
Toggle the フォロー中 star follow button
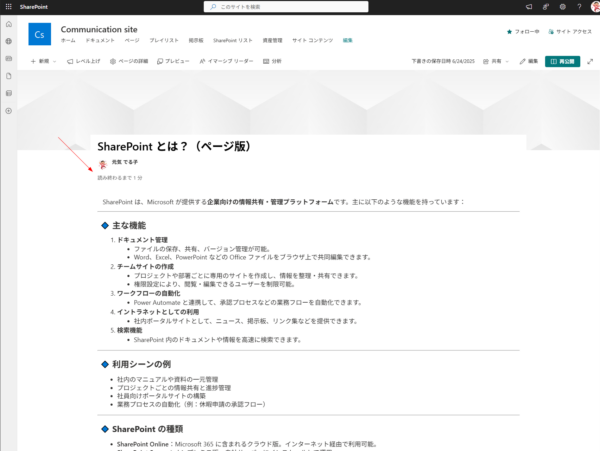523,32
